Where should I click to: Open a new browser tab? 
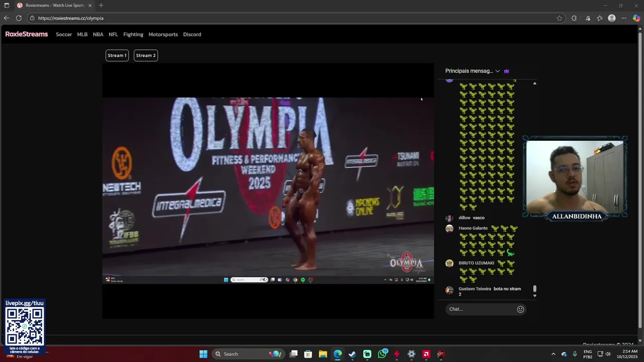[x=101, y=6]
